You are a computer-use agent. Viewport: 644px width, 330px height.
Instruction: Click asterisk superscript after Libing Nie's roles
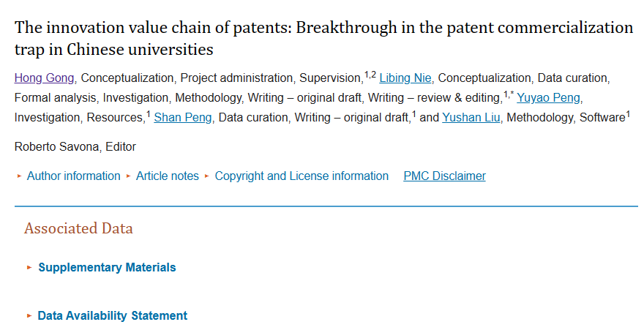tap(512, 93)
